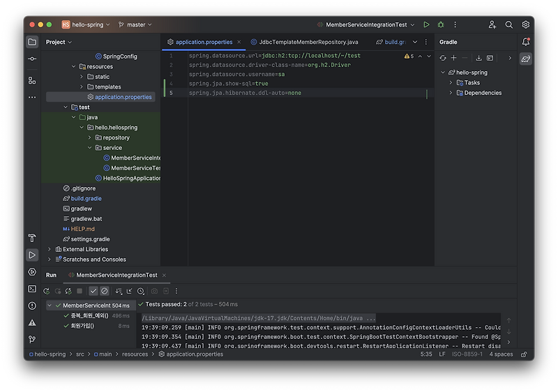The image size is (558, 392).
Task: Toggle show ignored tests button
Action: (x=104, y=291)
